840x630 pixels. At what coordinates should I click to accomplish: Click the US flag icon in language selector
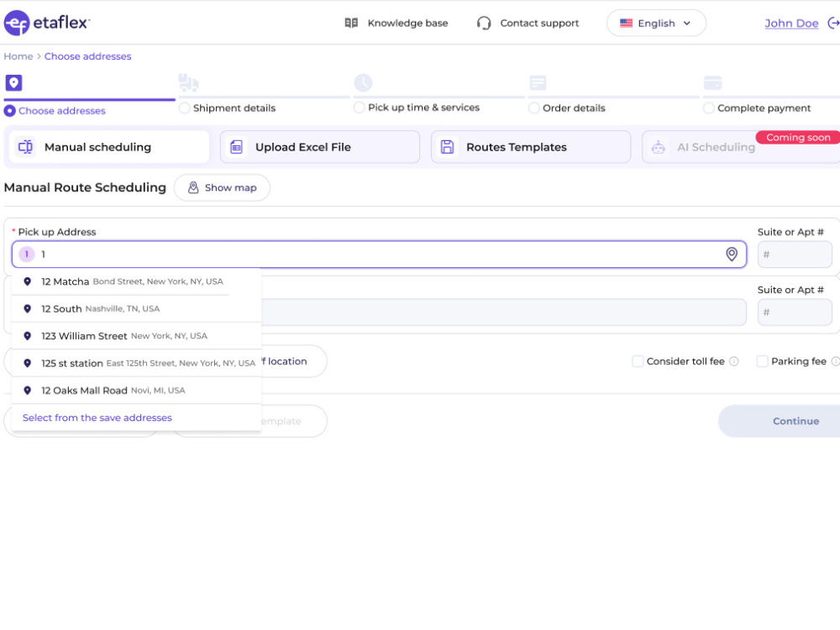626,23
